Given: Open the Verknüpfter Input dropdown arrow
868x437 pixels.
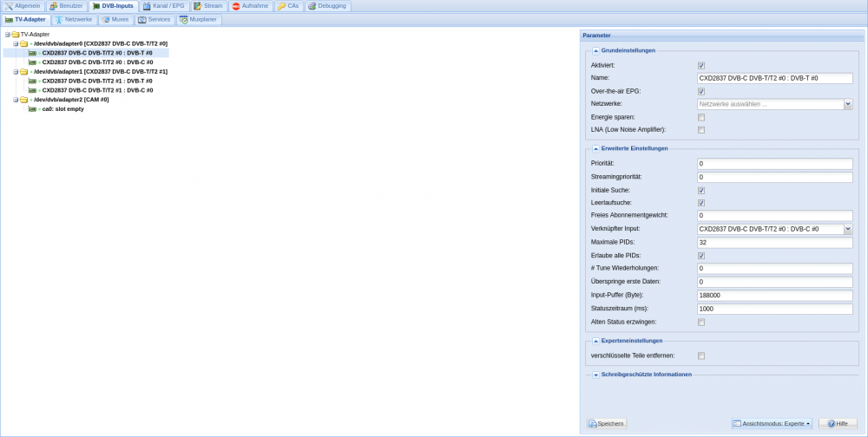Looking at the screenshot, I should click(848, 229).
